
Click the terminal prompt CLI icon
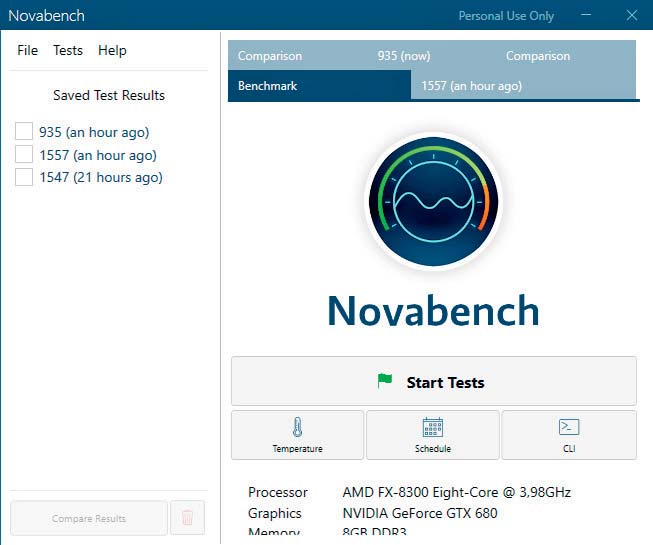(569, 427)
